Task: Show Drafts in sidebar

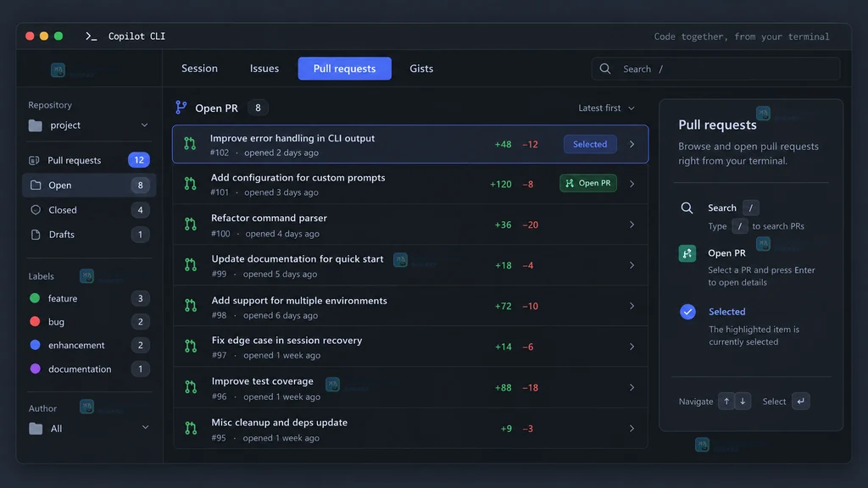Action: pos(88,235)
